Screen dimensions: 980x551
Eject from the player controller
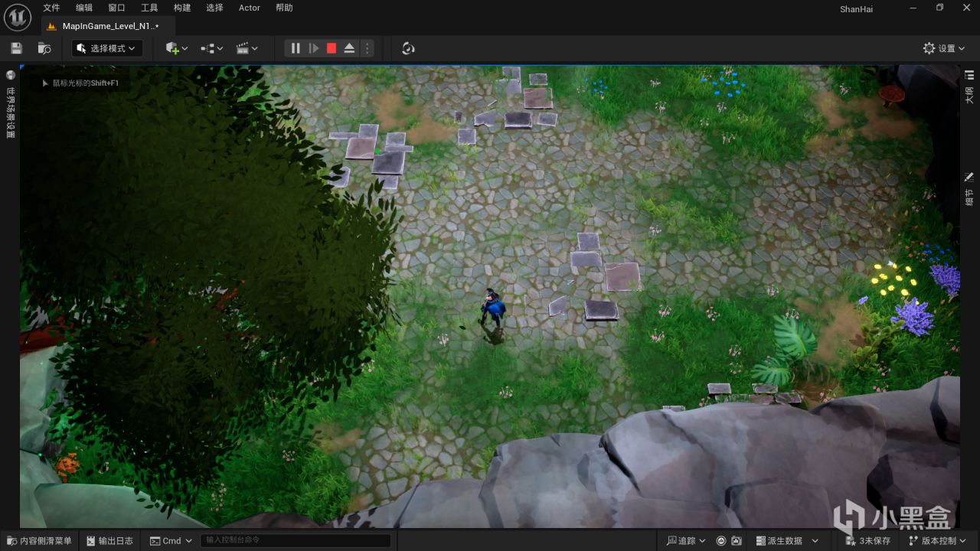coord(349,48)
